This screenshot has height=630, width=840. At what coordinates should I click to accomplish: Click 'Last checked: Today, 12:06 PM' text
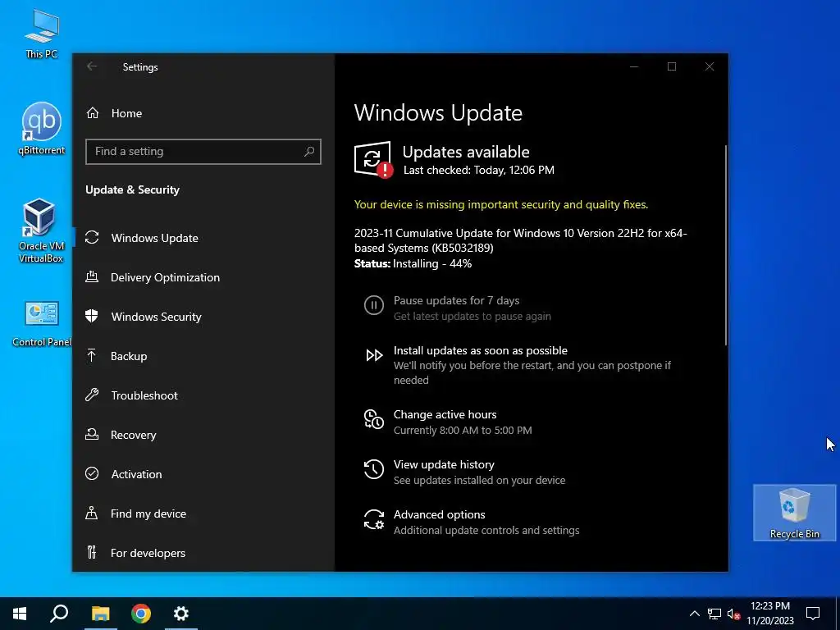pos(478,170)
